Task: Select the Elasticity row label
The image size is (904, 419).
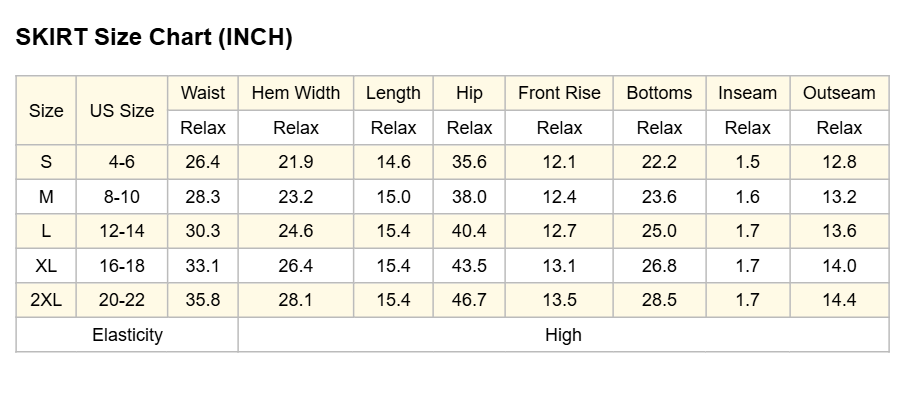Action: click(127, 335)
